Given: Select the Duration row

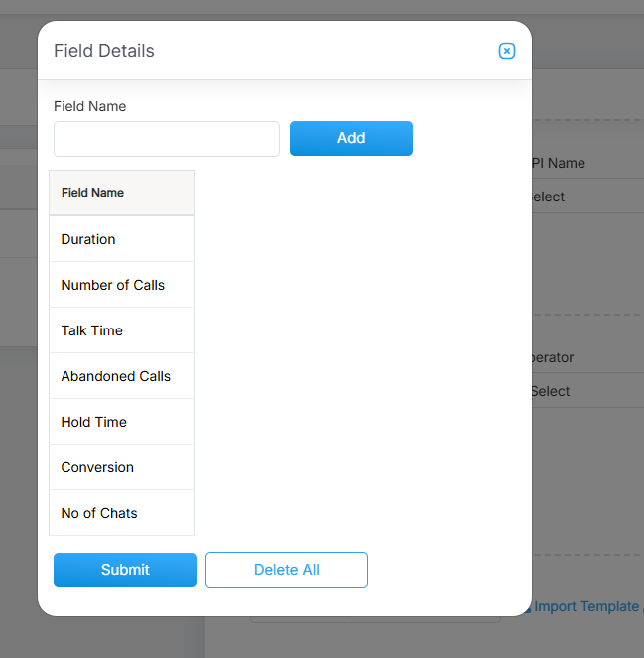Looking at the screenshot, I should click(88, 239).
